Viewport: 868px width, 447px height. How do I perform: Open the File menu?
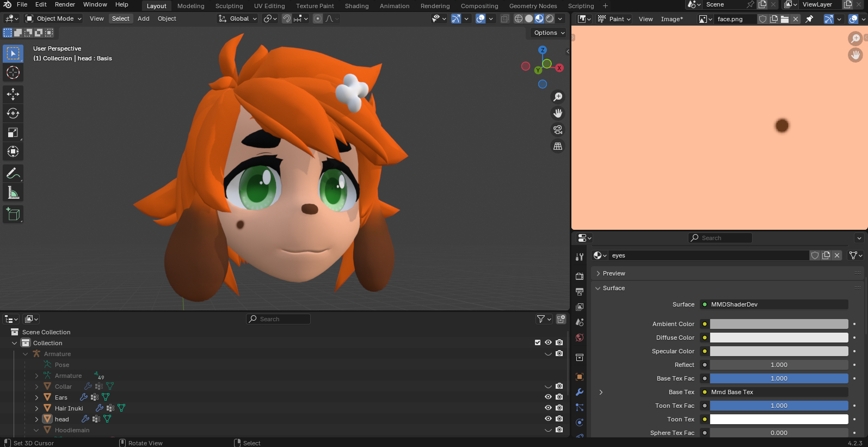coord(22,4)
